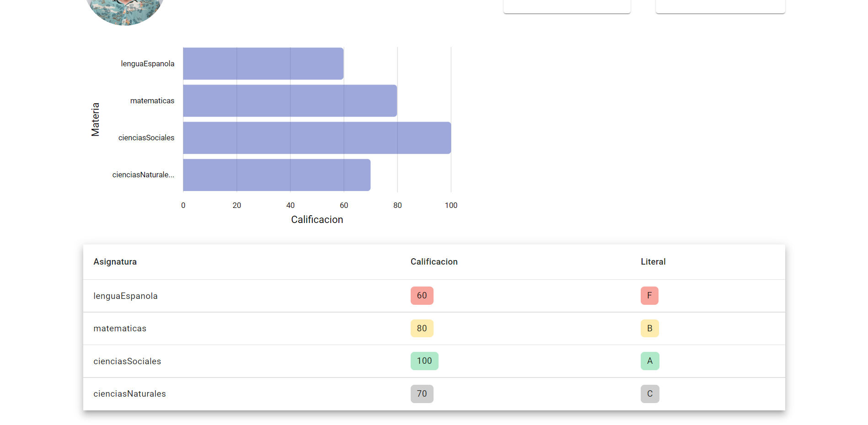868x425 pixels.
Task: Click the red 60 grade badge
Action: click(x=422, y=296)
